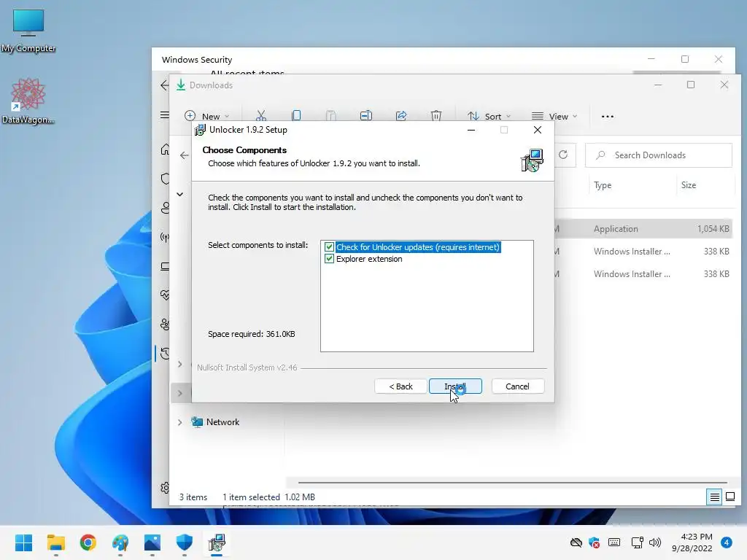The image size is (747, 560).
Task: Expand the highlighted navigation tree node
Action: [179, 393]
